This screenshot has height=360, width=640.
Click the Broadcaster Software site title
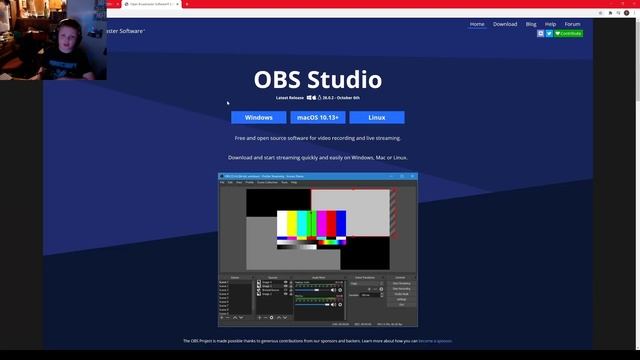point(125,31)
